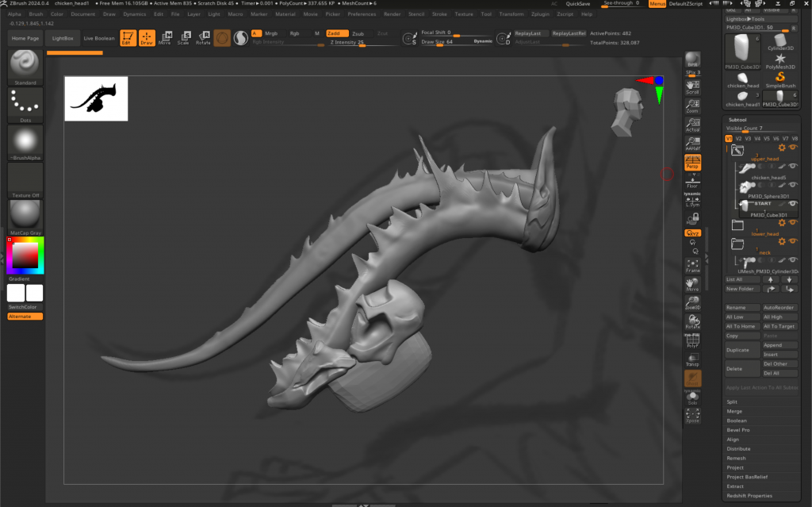Image resolution: width=812 pixels, height=507 pixels.
Task: Click the Rotate view icon on right shelf
Action: point(692,322)
